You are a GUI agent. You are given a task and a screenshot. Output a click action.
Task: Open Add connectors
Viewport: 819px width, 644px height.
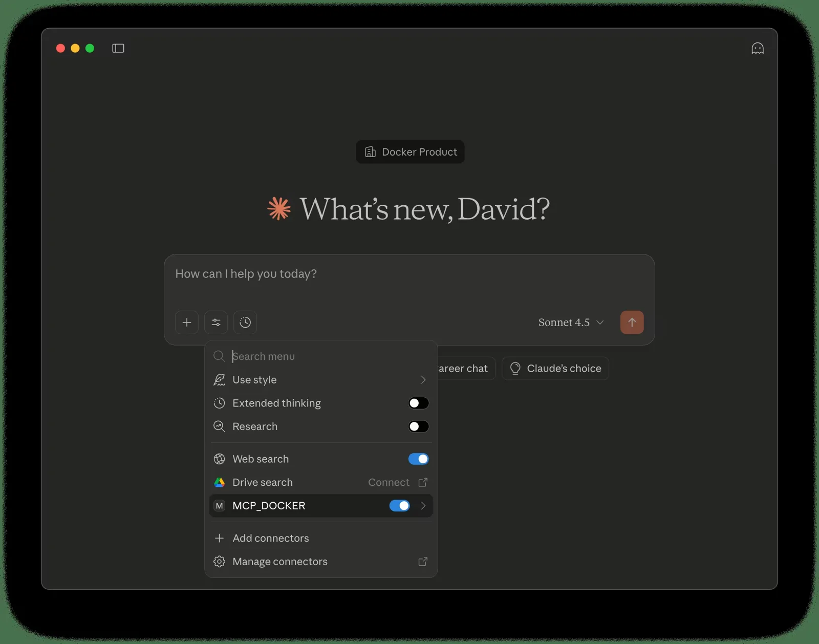point(321,538)
